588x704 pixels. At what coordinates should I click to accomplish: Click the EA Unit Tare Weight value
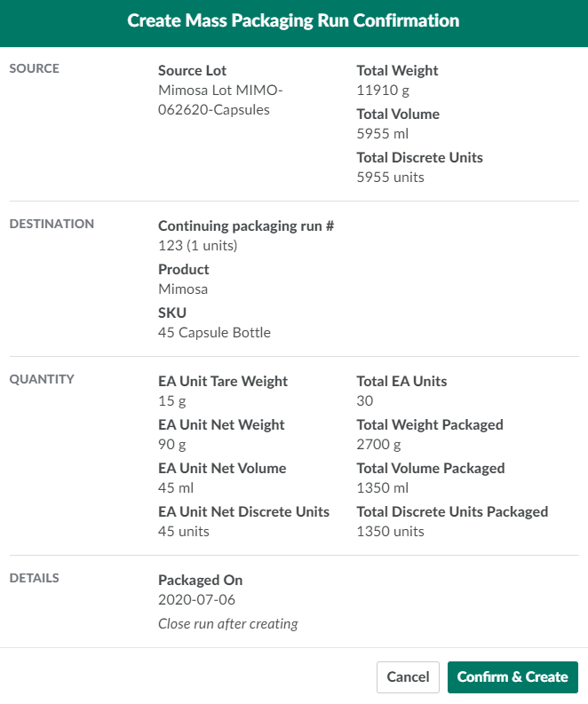coord(171,400)
